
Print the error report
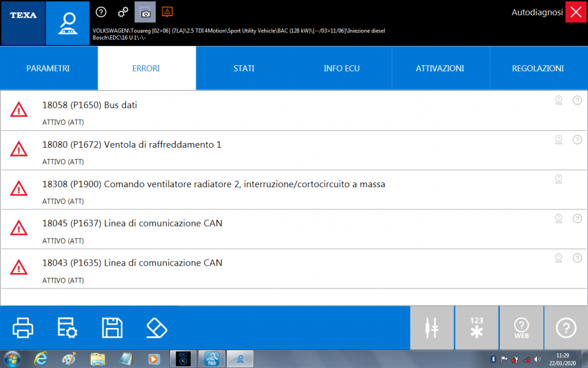[x=23, y=328]
